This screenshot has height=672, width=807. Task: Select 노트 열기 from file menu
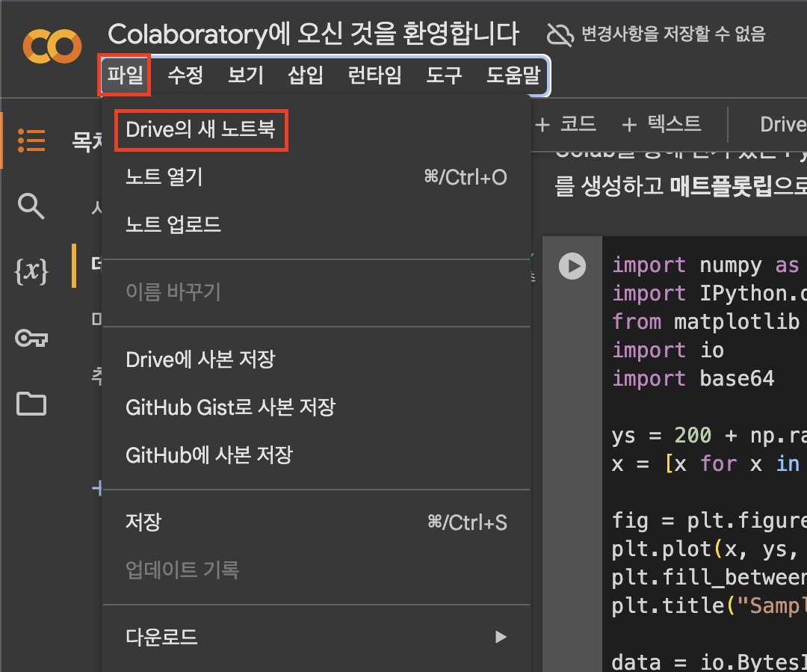tap(316, 177)
